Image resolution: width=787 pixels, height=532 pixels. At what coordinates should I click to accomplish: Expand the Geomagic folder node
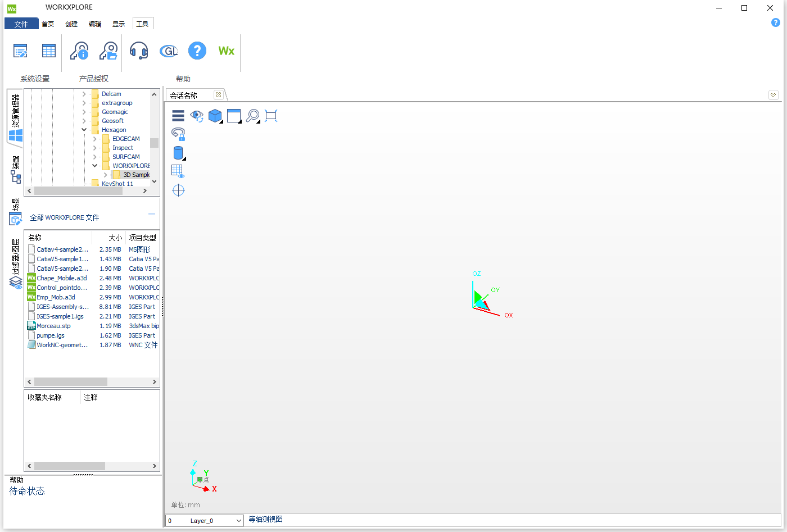click(x=84, y=112)
